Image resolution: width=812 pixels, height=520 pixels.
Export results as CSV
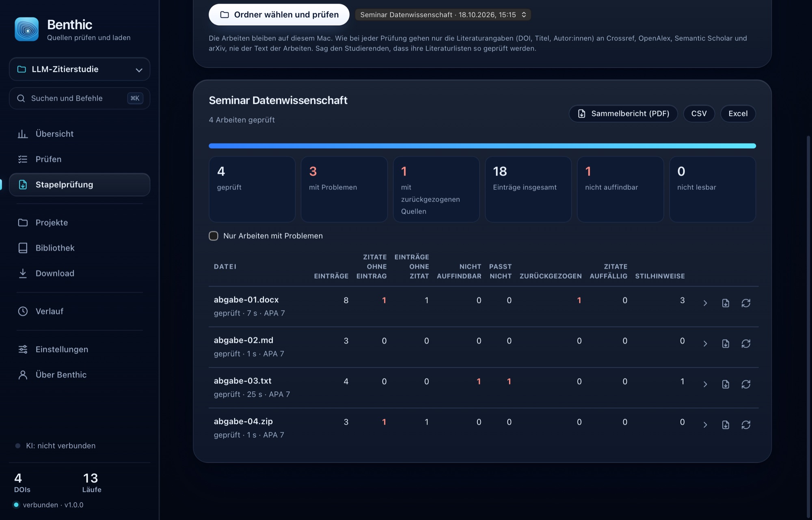699,113
